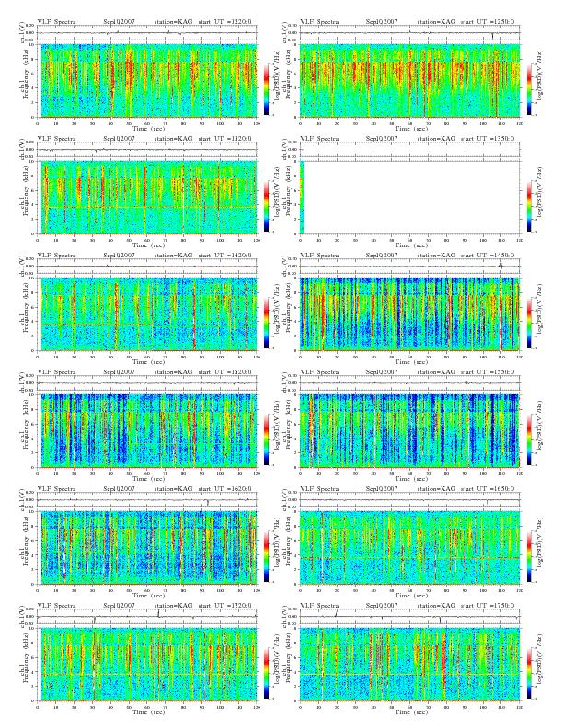The width and height of the screenshot is (563, 728).
Task: Select the color scale bar of the 1350 plot
Action: pyautogui.click(x=530, y=206)
